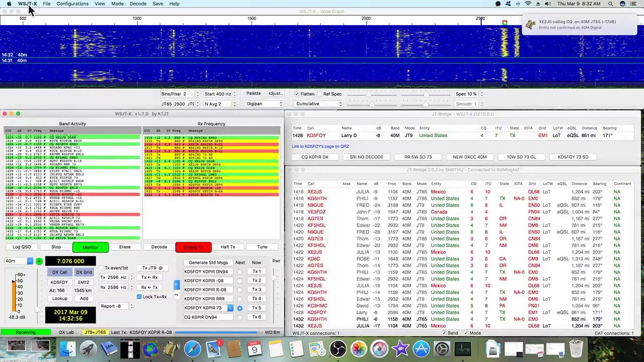Uncheck the Lock Tx=Rx checkbox
Screen dimensions: 644x362
[x=139, y=297]
